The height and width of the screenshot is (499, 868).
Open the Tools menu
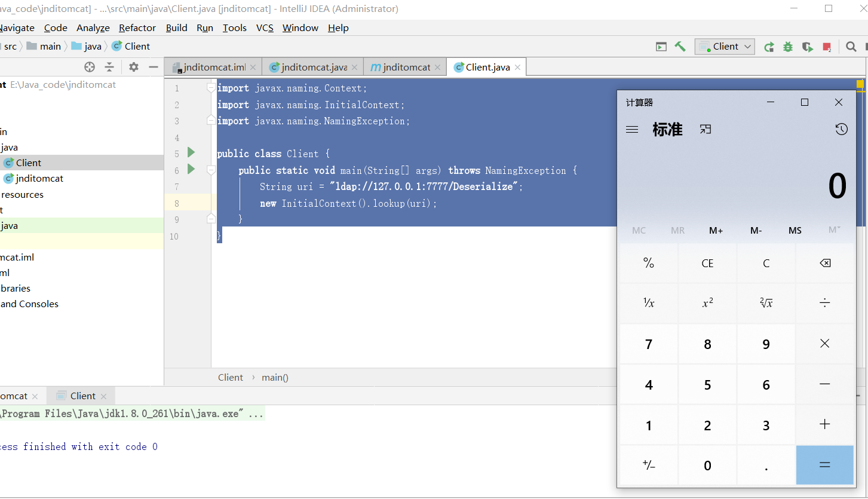(235, 28)
